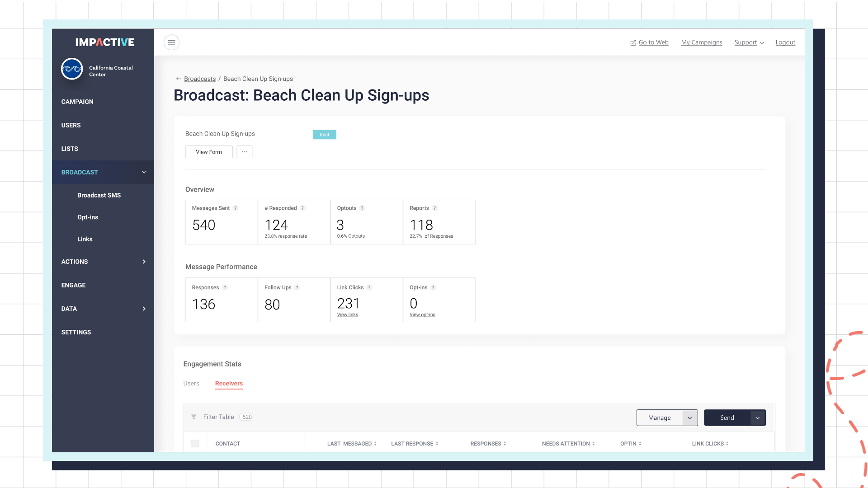Open the Send button dropdown arrow
The height and width of the screenshot is (488, 868).
(757, 418)
